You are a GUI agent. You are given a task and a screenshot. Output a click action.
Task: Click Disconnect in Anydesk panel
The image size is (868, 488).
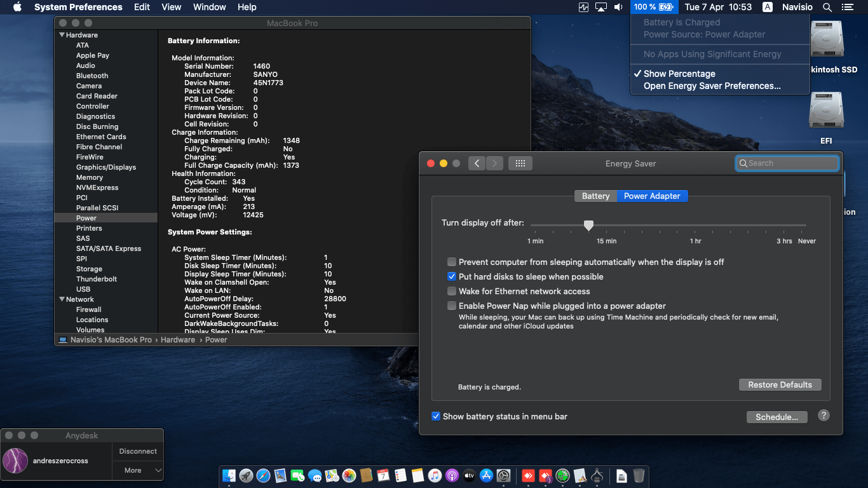click(x=138, y=451)
